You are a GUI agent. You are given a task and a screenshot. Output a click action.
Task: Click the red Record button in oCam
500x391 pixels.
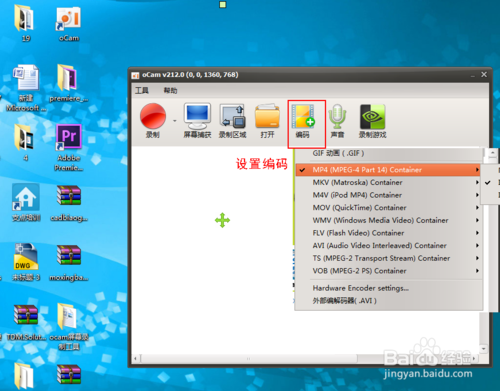point(153,116)
